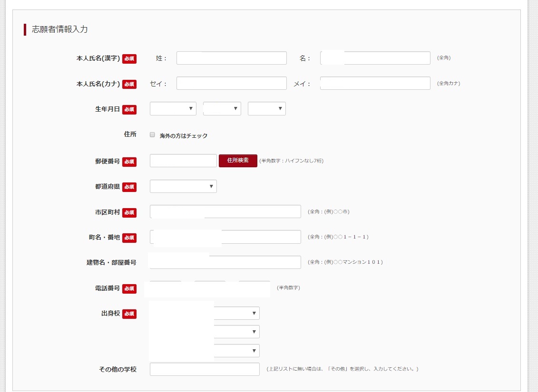Click the (全角カナ) hint text

(449, 83)
